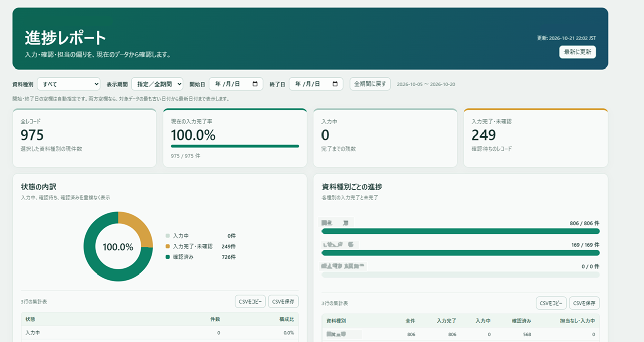Screen dimensions: 644x342
Task: Click the 全件 column header
Action: (410, 321)
